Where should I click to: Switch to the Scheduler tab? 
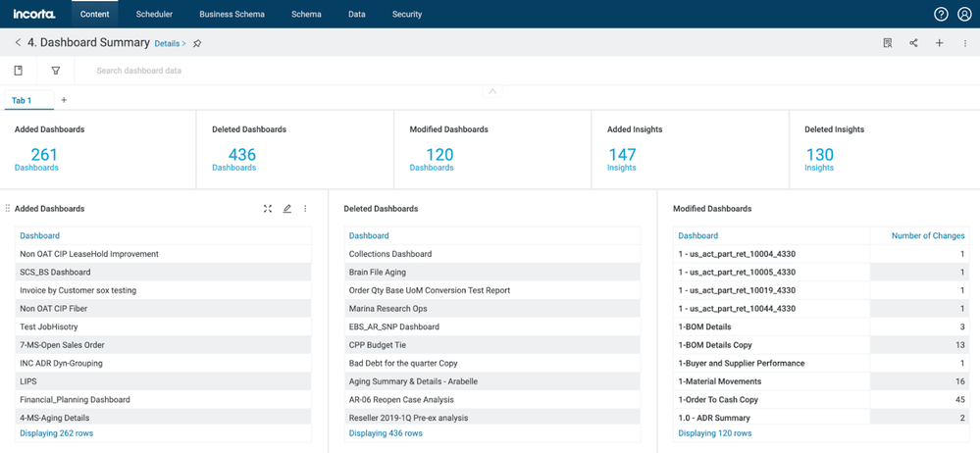154,14
